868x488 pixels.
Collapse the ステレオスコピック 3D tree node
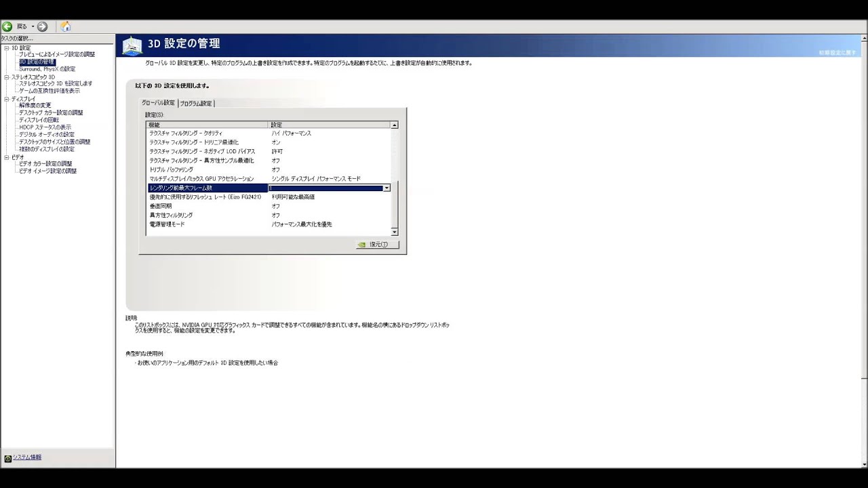(6, 77)
